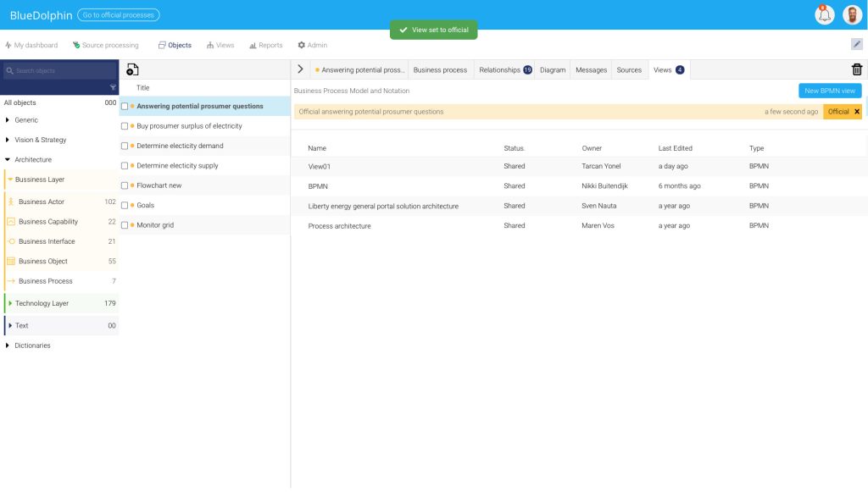The height and width of the screenshot is (492, 868).
Task: Tick checkbox for Goals
Action: [125, 205]
